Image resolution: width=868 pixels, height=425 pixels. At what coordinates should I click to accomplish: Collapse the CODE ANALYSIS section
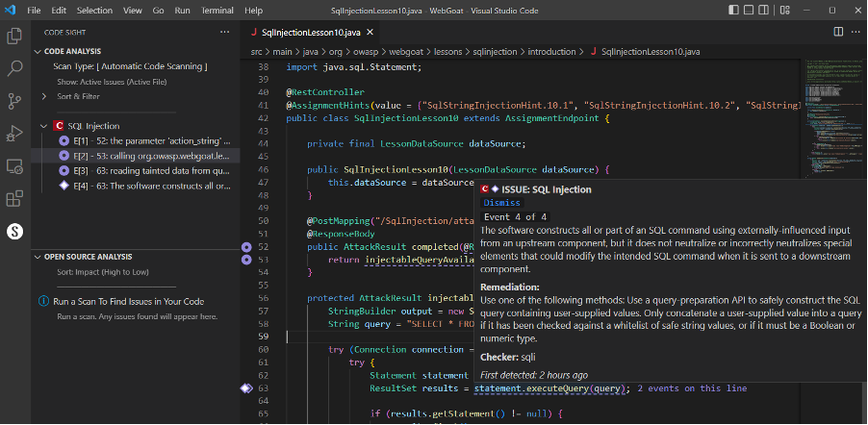[38, 50]
